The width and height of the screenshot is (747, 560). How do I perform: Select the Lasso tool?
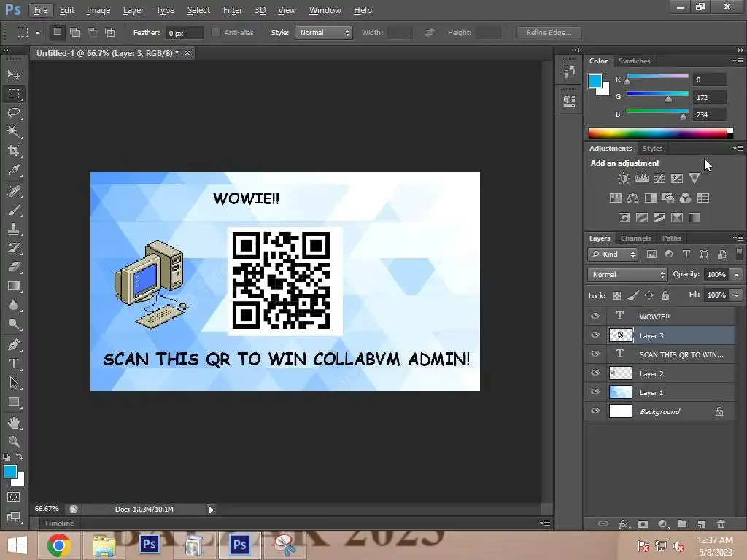point(14,113)
